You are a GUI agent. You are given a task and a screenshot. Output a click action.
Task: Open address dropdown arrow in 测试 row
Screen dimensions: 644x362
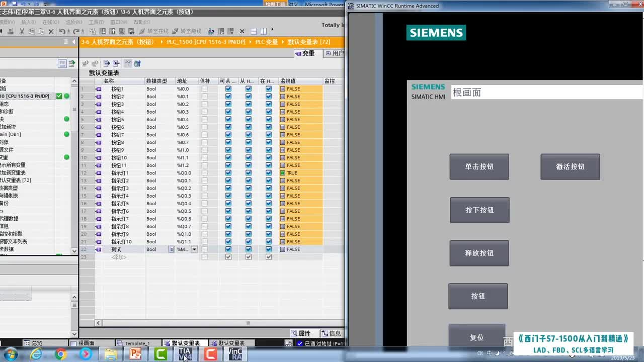point(194,249)
